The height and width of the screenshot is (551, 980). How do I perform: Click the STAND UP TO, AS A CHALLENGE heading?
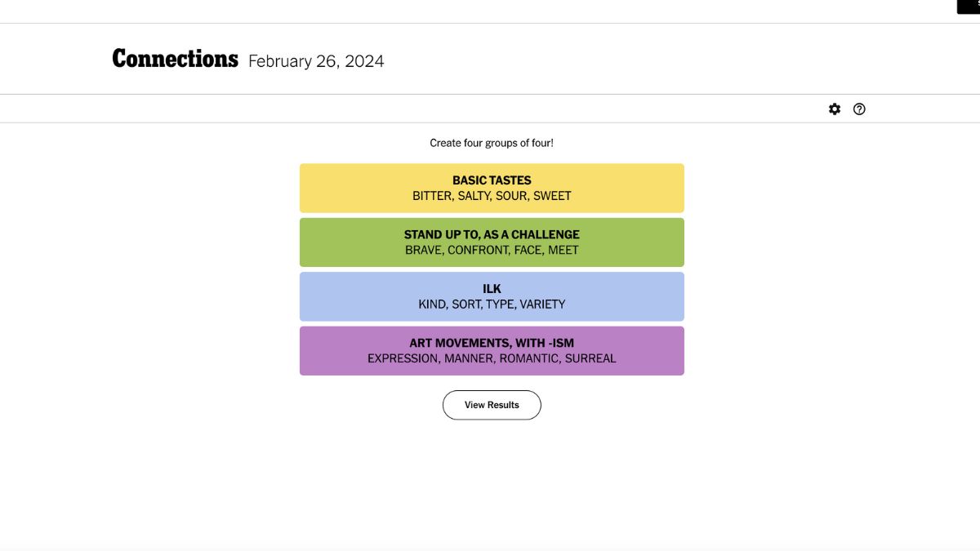492,234
